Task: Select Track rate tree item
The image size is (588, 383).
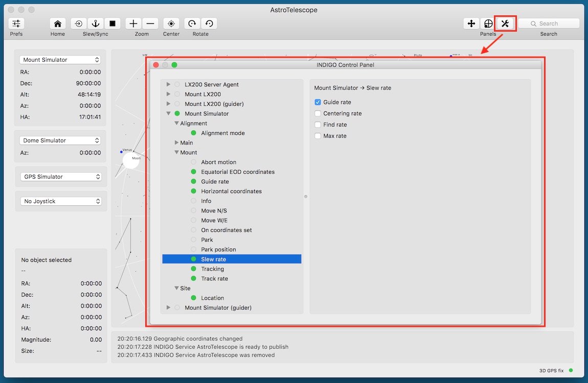Action: pyautogui.click(x=215, y=278)
